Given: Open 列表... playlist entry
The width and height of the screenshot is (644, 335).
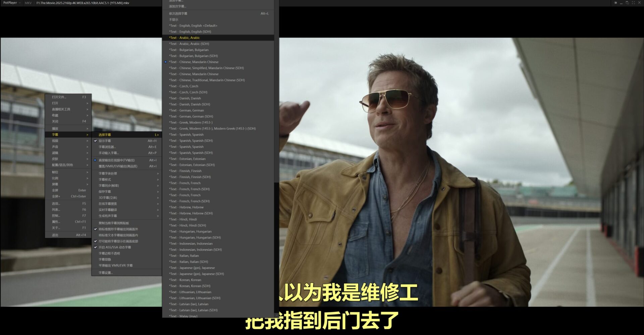Looking at the screenshot, I should click(x=68, y=209).
